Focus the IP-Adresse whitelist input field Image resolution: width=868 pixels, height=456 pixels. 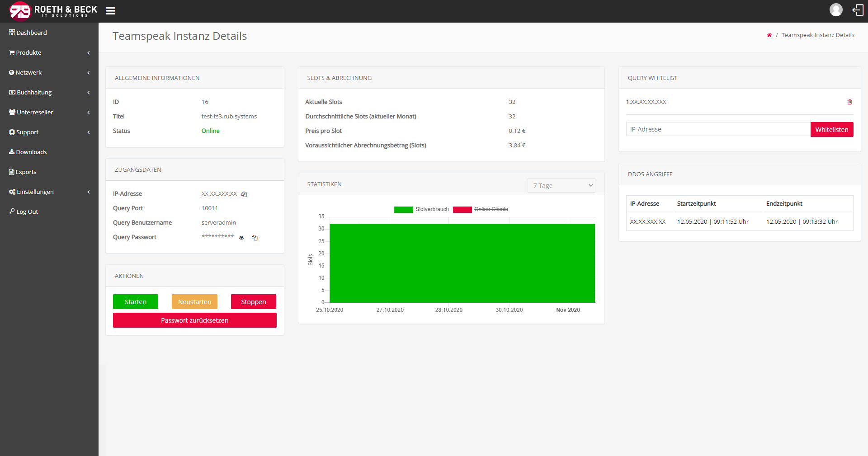click(x=717, y=129)
